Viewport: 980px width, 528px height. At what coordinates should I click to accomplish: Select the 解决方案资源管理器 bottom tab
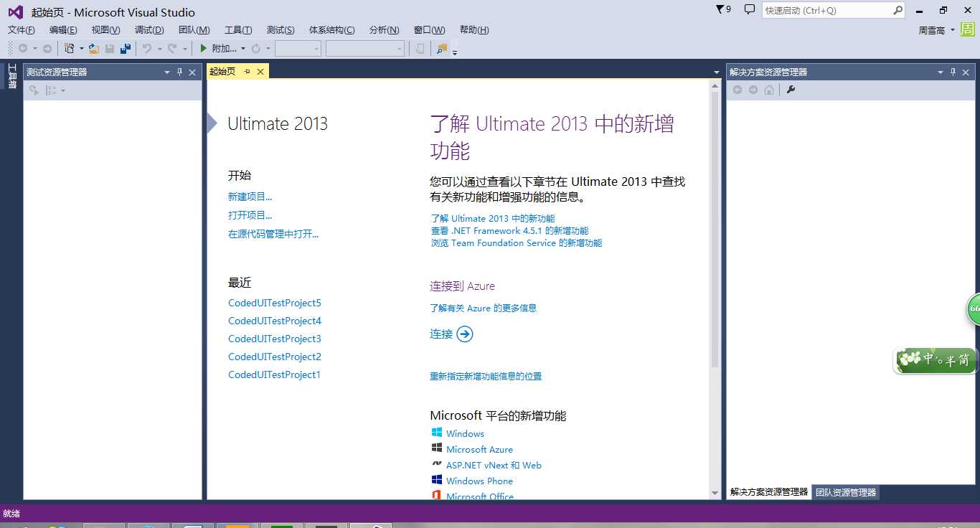[x=769, y=492]
